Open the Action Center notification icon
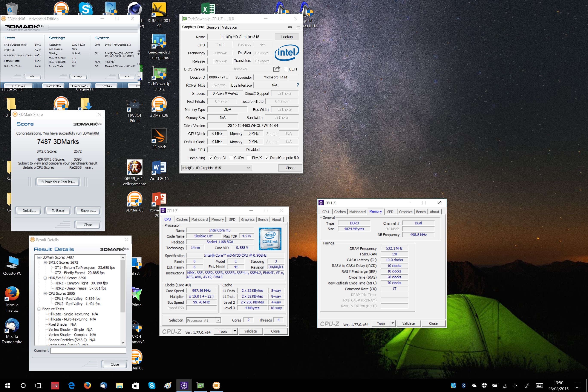This screenshot has width=588, height=392. tap(577, 385)
